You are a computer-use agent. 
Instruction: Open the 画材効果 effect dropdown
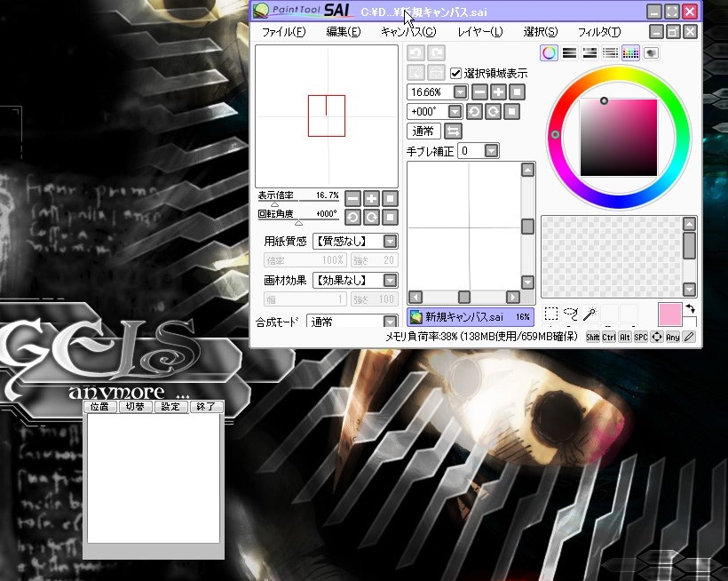tap(390, 280)
